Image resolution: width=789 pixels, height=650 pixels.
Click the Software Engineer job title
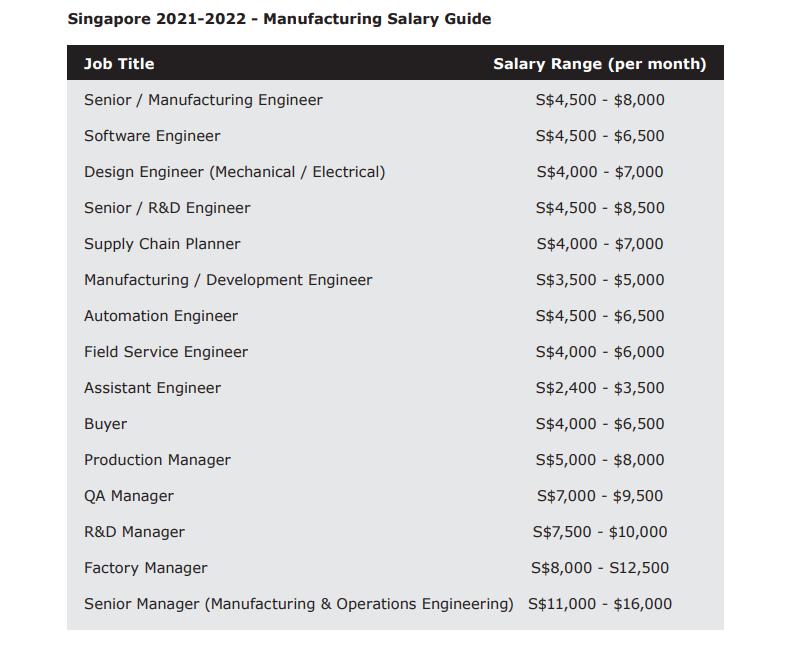pyautogui.click(x=152, y=136)
